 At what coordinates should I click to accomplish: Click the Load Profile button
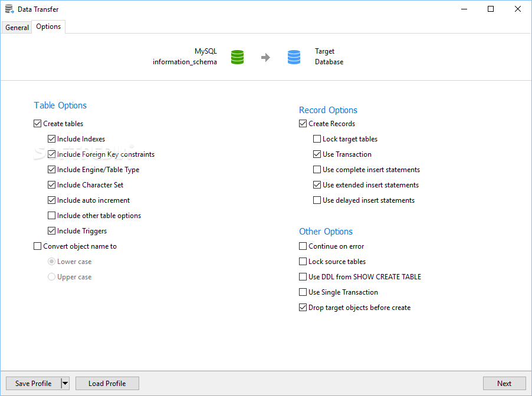tap(107, 384)
